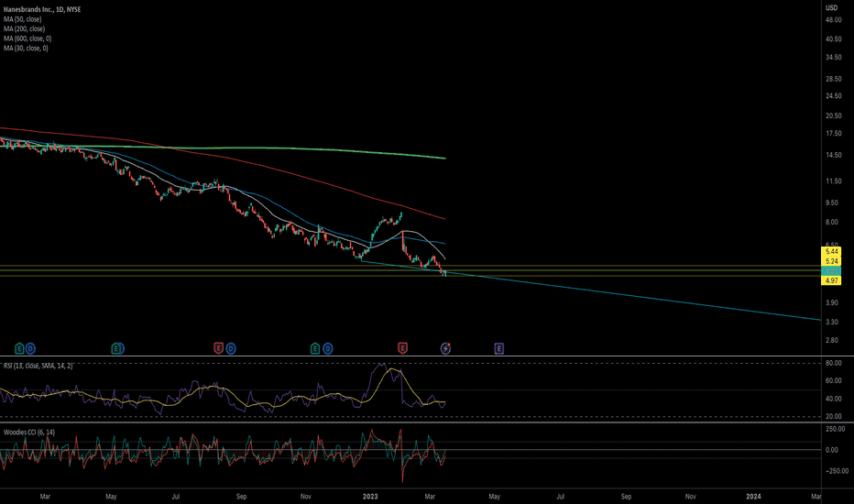This screenshot has height=504, width=854.
Task: Open the red earnings marker near August 2022
Action: point(218,348)
